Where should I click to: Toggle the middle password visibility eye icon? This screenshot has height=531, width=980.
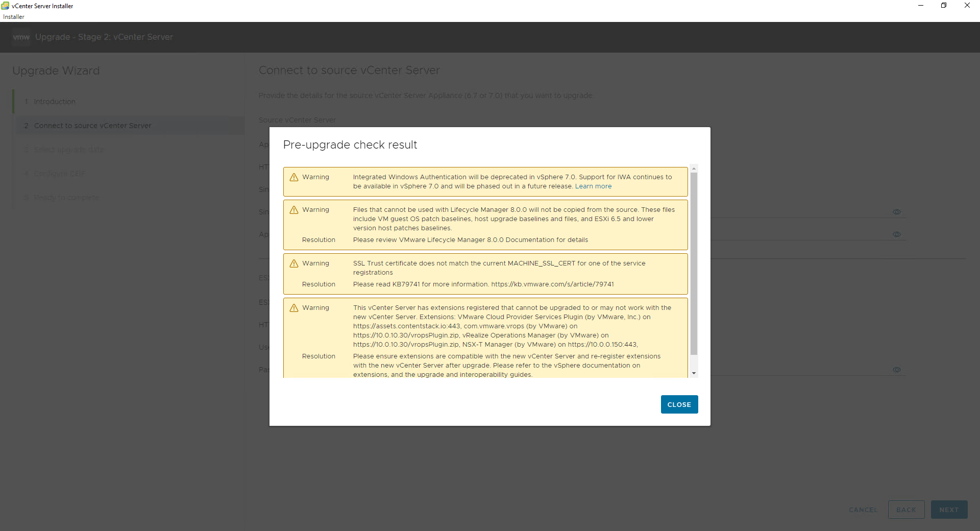tap(896, 234)
